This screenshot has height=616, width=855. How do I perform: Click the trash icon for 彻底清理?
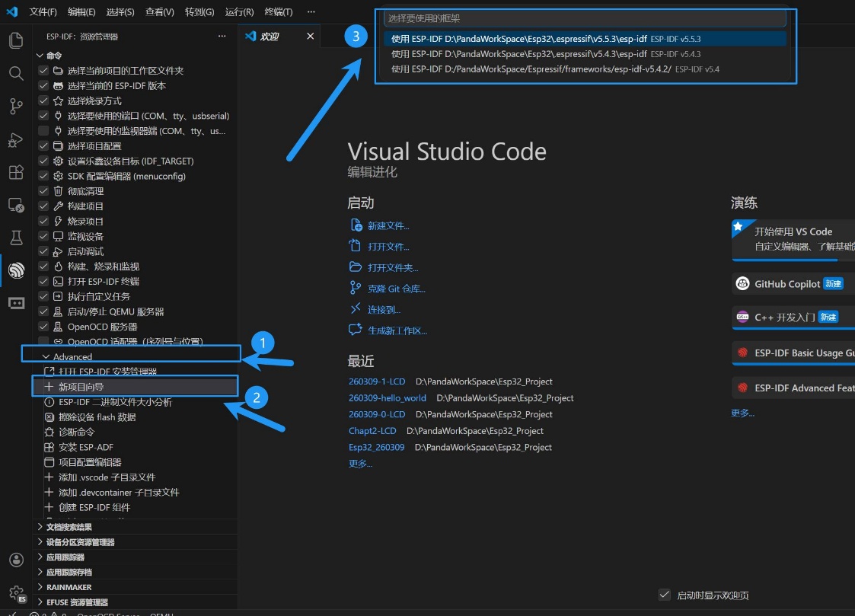(59, 191)
